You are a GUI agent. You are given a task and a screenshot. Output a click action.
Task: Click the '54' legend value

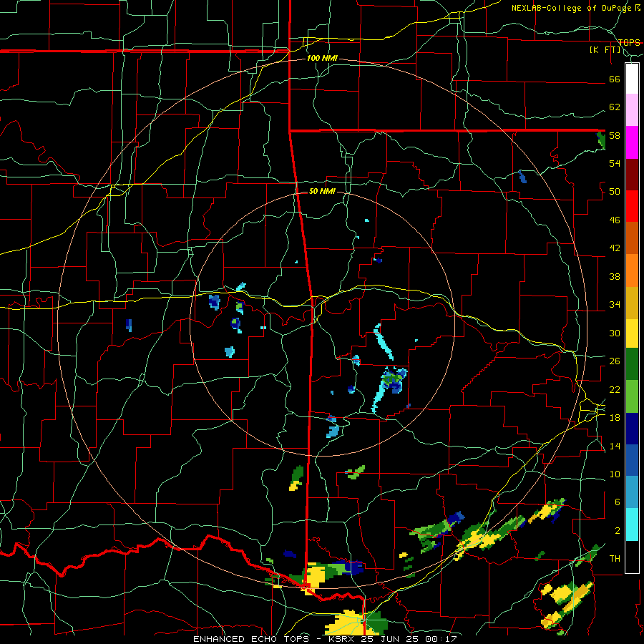[615, 163]
